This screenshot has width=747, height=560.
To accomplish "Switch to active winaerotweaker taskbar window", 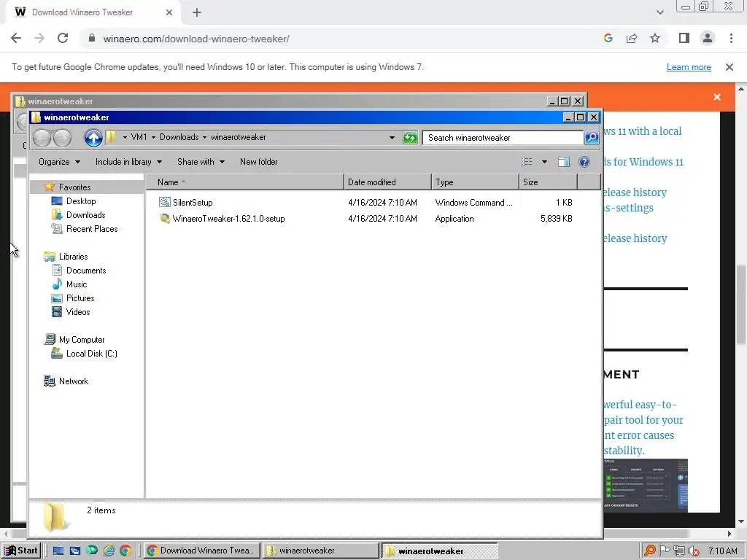I will tap(438, 551).
